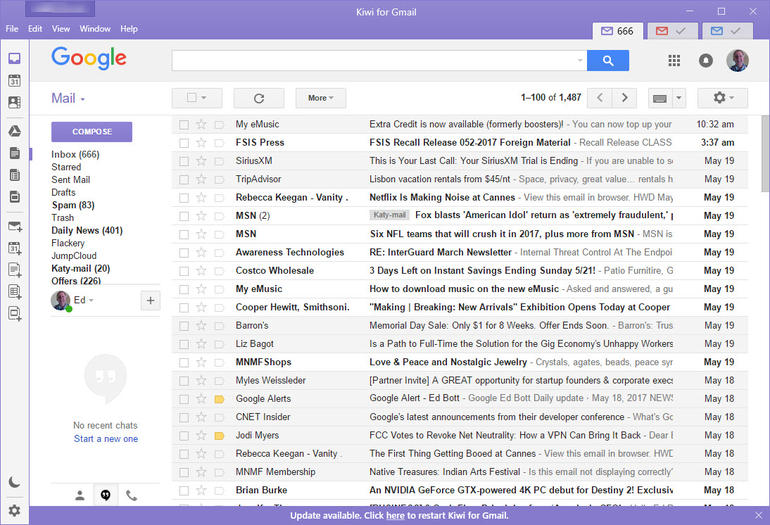Image resolution: width=770 pixels, height=525 pixels.
Task: Open the View menu
Action: (61, 29)
